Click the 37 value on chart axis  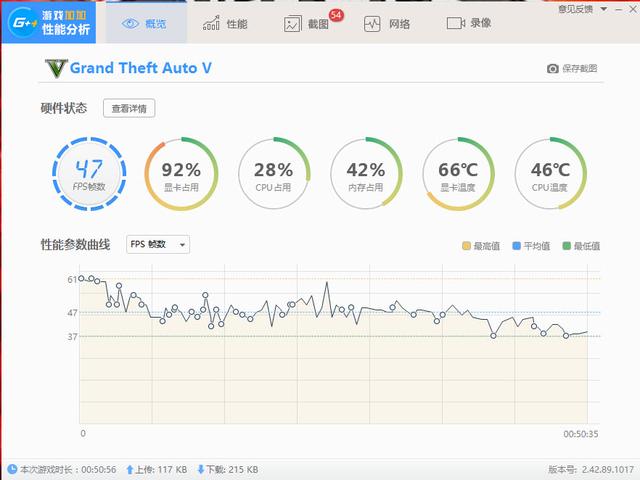tap(72, 337)
